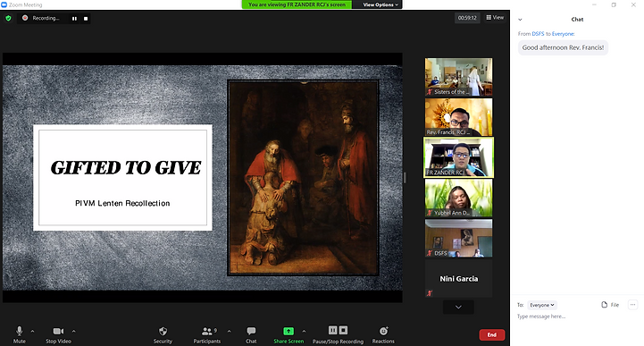Click the muted mic icon on Nini Garcia tile

click(430, 293)
